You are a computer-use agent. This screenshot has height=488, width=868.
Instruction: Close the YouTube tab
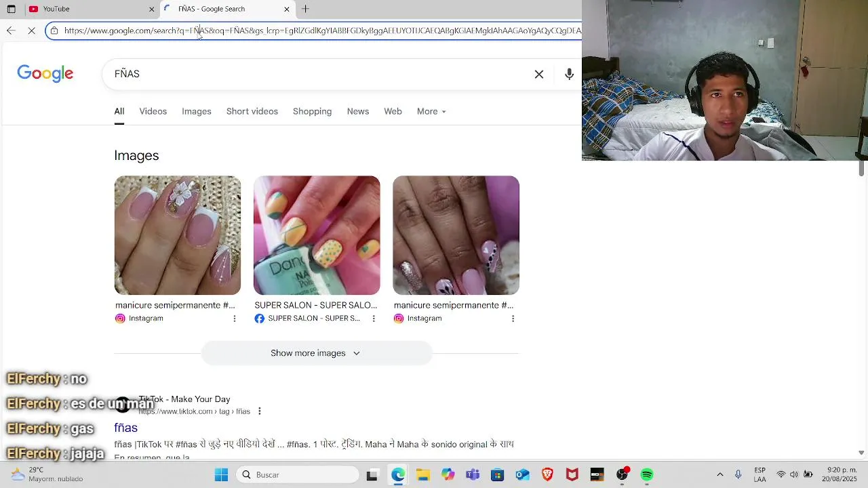151,9
